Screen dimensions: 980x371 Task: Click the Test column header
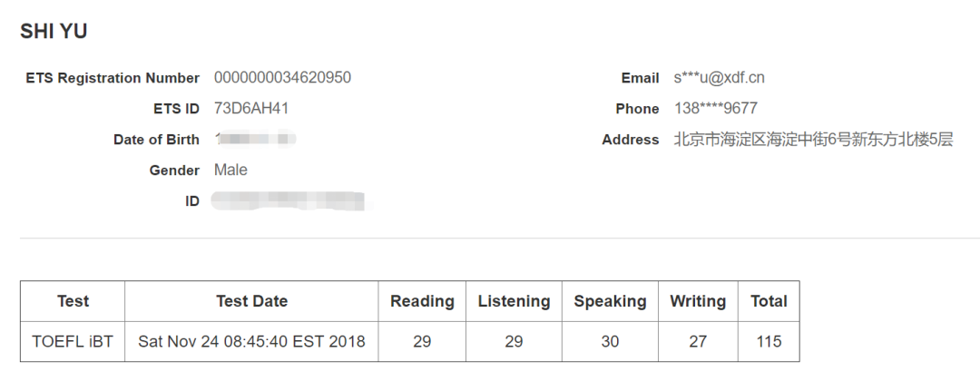(73, 301)
